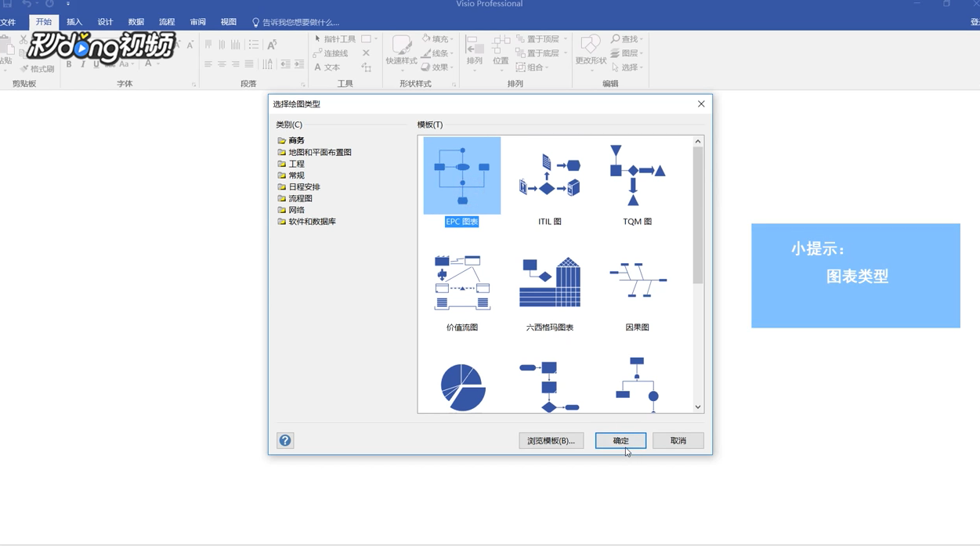Open the 位置 position dropdown
The width and height of the screenshot is (980, 546).
click(x=501, y=52)
